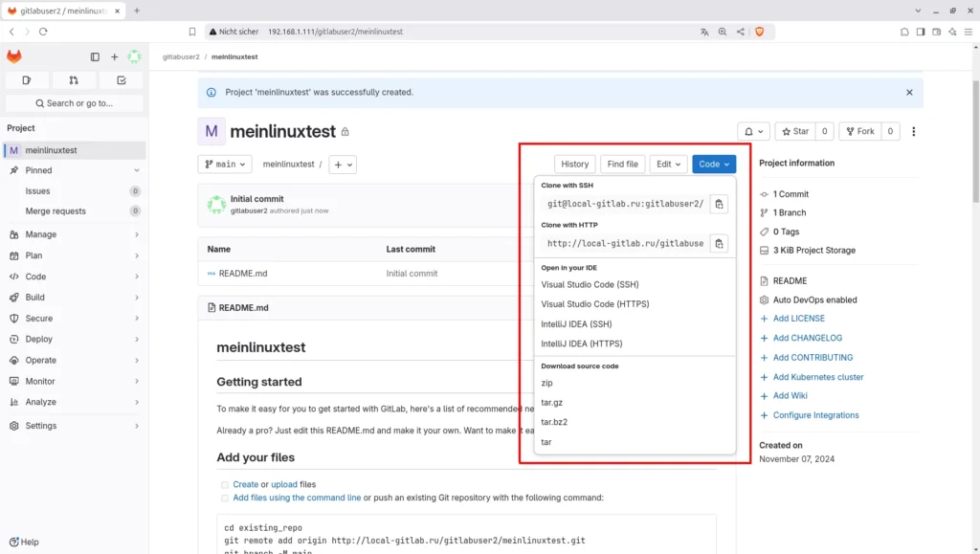
Task: Open project actions kebab menu
Action: 914,132
